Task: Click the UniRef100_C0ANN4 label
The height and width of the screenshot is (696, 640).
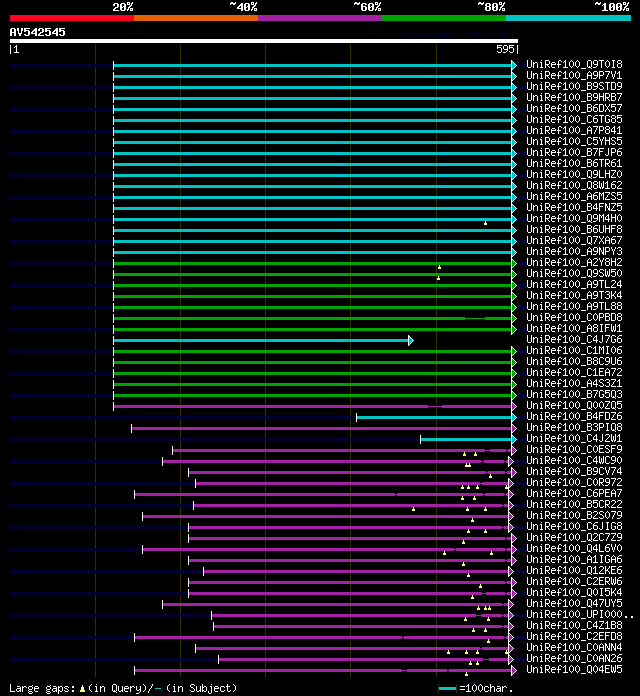Action: click(x=574, y=648)
